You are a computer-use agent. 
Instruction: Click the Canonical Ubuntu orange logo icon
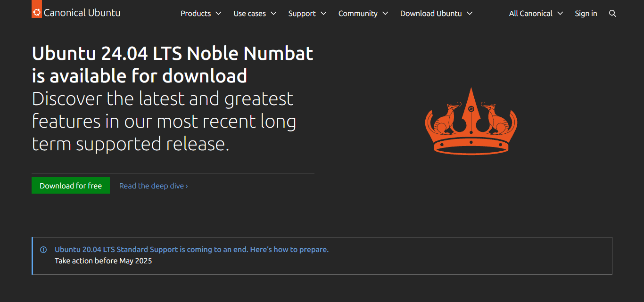[37, 9]
